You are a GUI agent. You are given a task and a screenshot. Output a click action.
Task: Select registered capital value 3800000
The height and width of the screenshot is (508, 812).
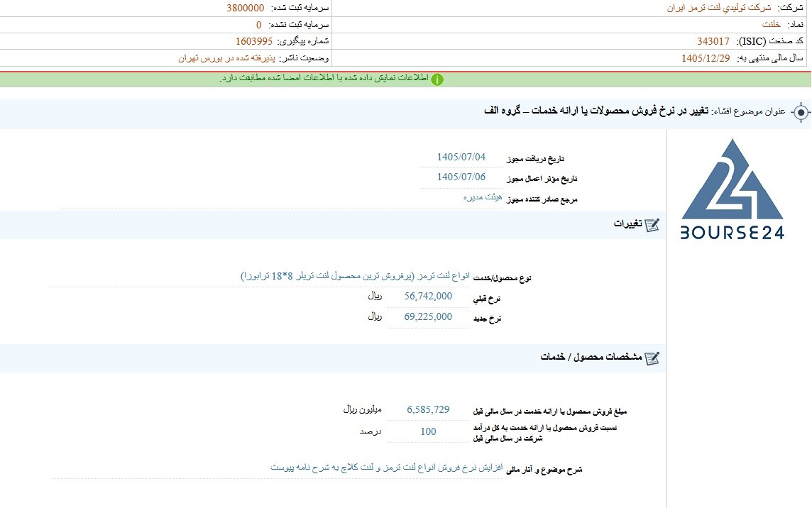point(245,8)
